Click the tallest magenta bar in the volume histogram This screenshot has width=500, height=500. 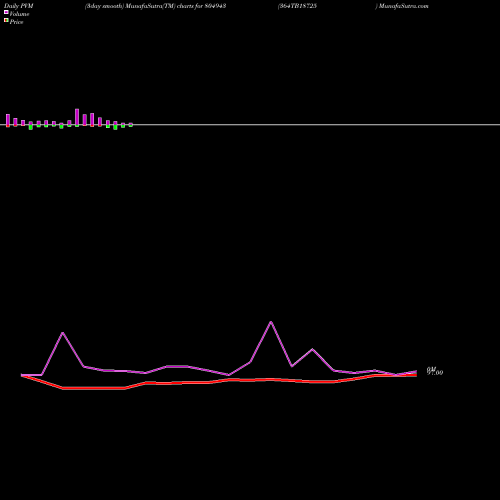77,117
